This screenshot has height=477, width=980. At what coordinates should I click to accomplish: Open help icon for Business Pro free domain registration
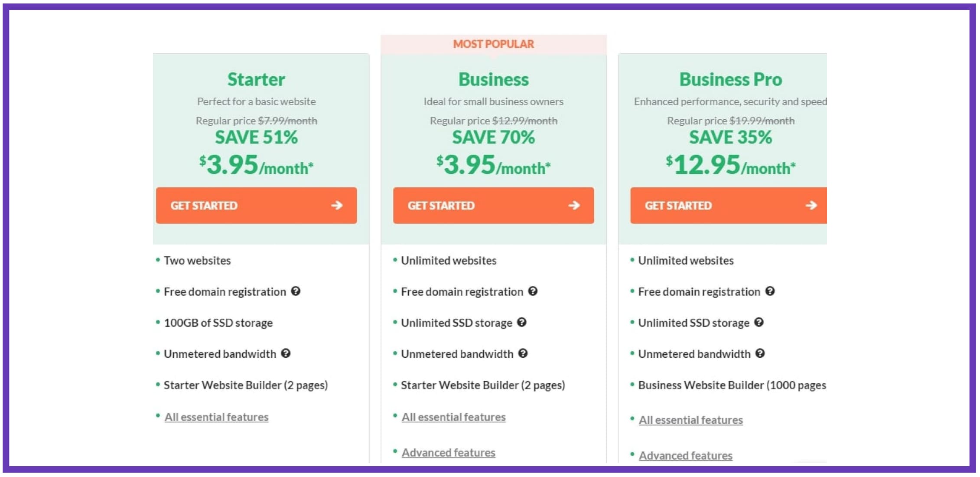tap(770, 291)
